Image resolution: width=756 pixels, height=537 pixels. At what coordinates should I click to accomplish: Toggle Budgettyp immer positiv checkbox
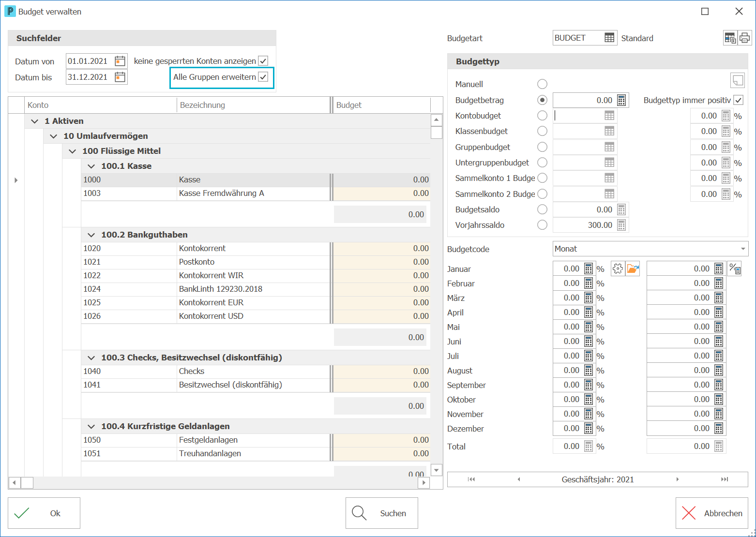738,100
